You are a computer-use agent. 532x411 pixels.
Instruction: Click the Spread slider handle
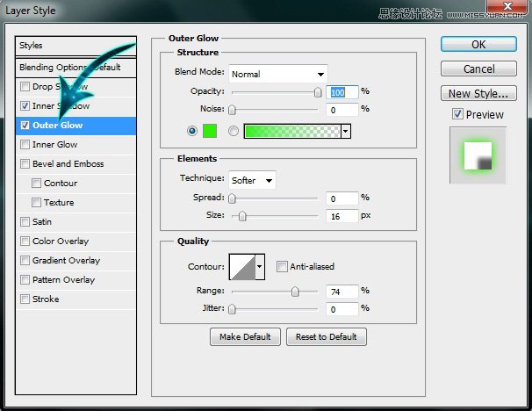tap(232, 198)
